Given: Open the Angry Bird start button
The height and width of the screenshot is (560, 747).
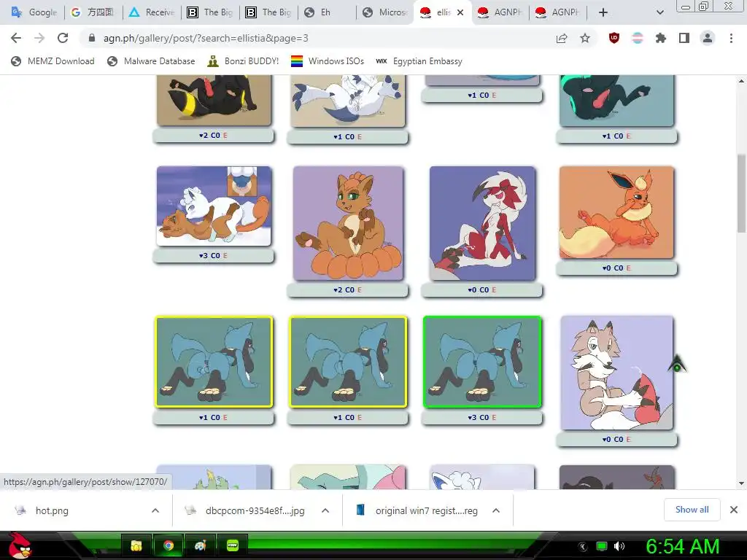Looking at the screenshot, I should click(x=19, y=545).
